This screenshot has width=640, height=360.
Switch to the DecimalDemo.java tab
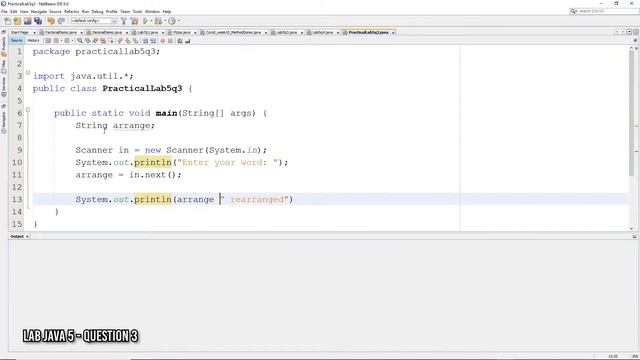[x=107, y=32]
